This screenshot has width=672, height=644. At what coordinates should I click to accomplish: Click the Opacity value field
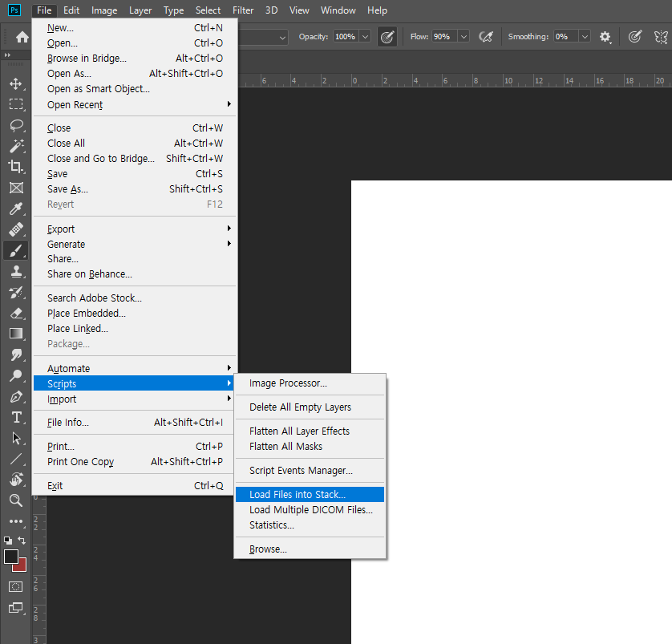(x=346, y=37)
